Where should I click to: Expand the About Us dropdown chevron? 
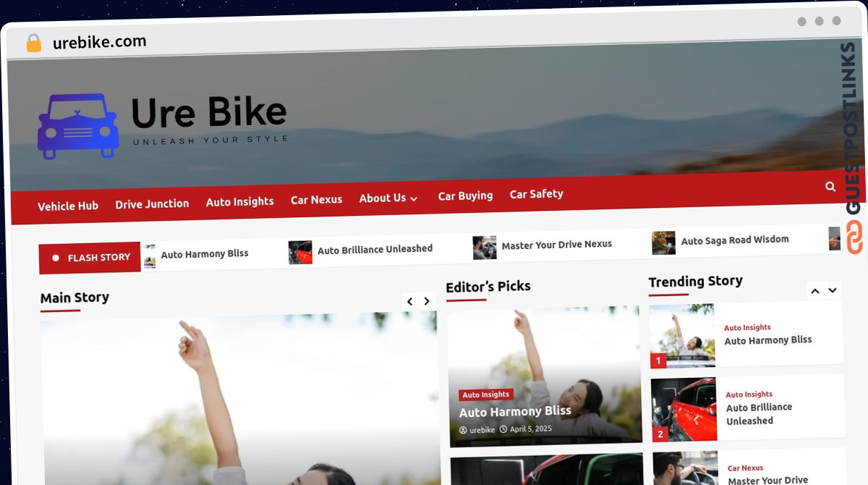pos(414,198)
